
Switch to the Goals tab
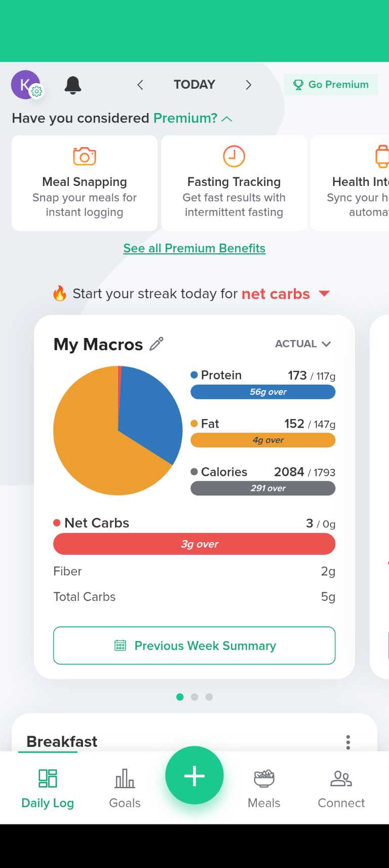pos(125,788)
